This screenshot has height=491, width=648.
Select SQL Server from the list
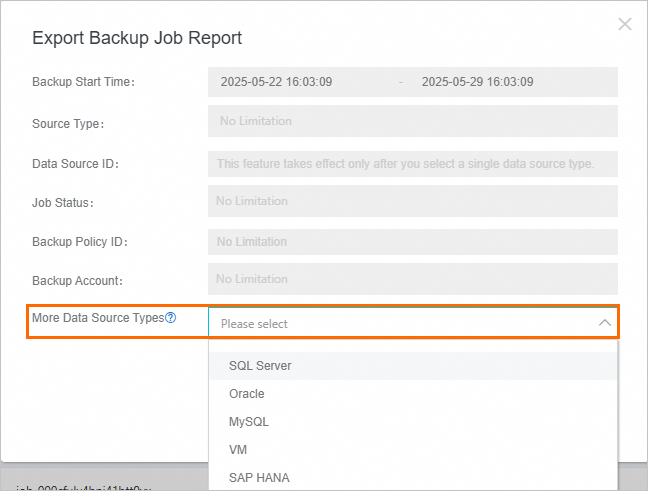click(x=260, y=366)
